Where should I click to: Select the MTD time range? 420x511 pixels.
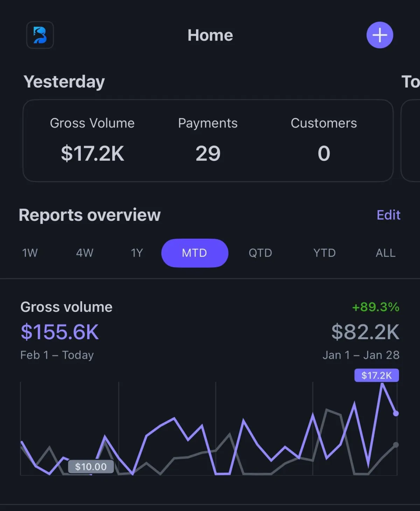[x=195, y=253]
